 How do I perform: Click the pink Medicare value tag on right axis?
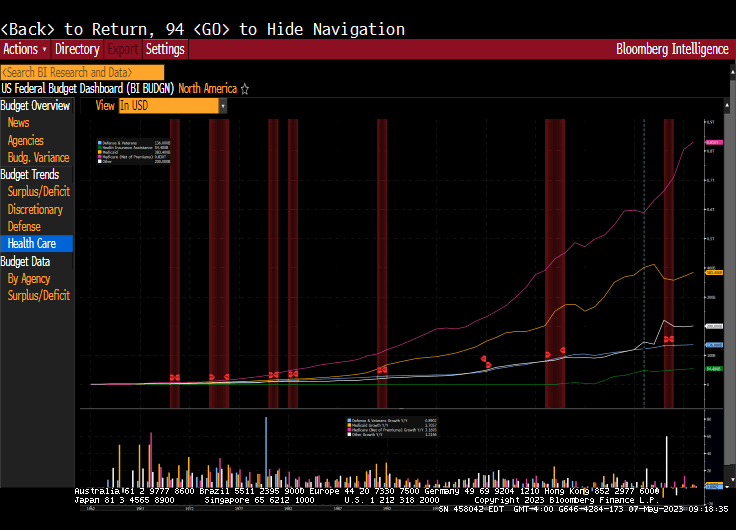[714, 143]
